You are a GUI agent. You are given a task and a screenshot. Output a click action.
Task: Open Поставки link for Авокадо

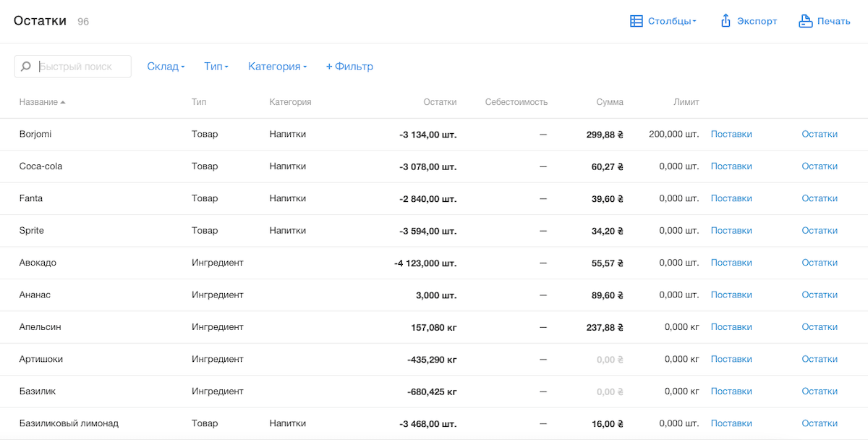tap(731, 263)
